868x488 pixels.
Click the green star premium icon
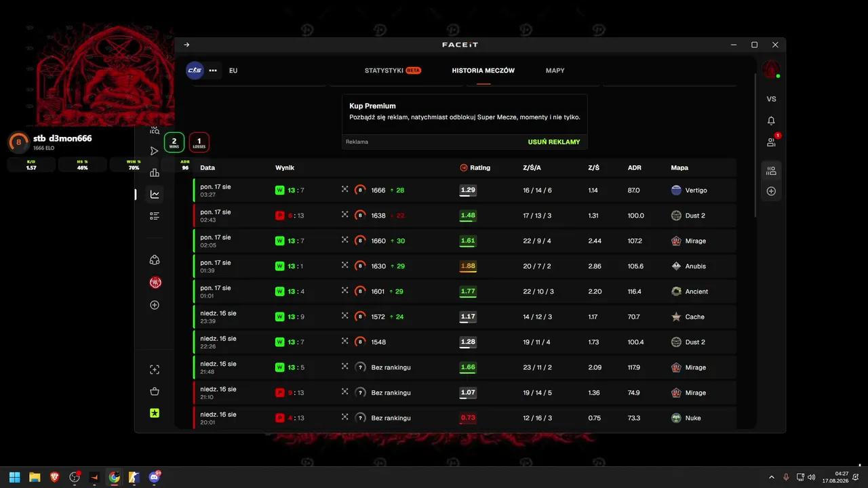(155, 413)
